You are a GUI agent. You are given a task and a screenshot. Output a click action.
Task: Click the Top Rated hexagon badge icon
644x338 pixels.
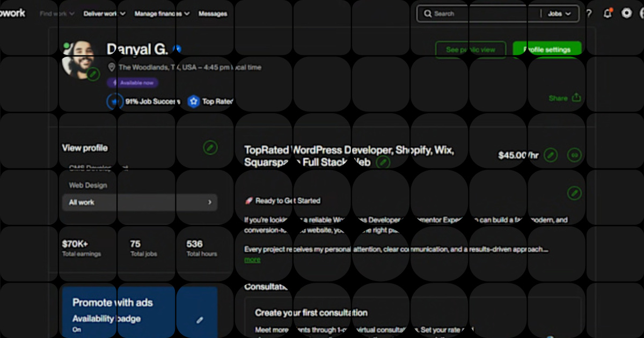193,101
